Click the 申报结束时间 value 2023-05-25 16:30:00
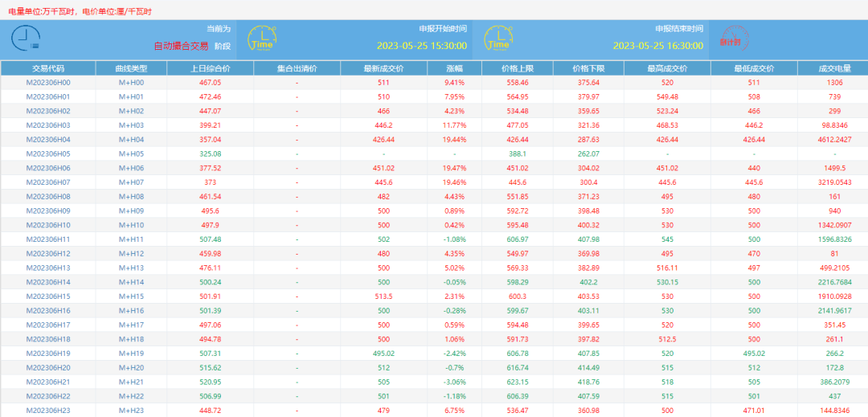 pos(657,47)
